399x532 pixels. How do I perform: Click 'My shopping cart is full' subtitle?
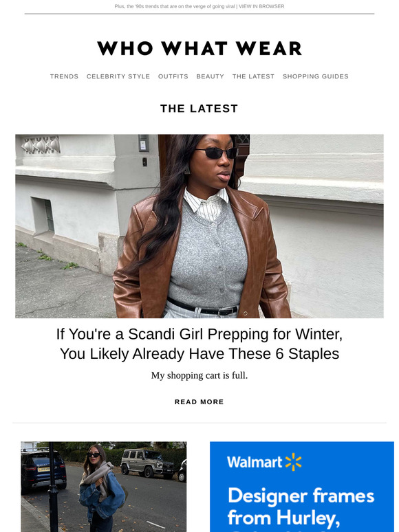click(x=199, y=375)
